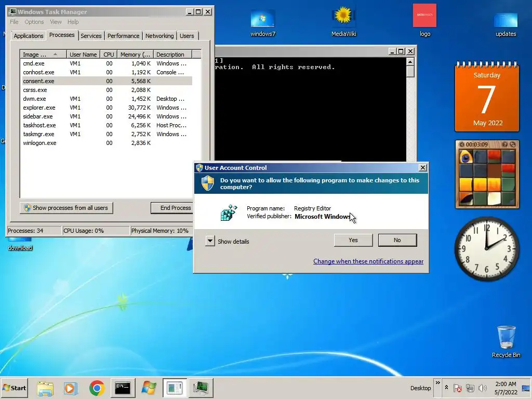Show hidden tray icons arrow

(446, 388)
